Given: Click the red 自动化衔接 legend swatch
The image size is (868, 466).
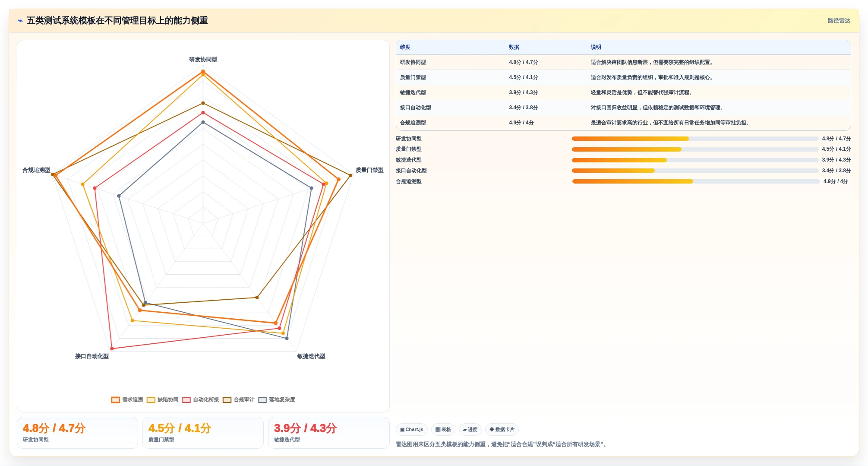Looking at the screenshot, I should (x=186, y=399).
